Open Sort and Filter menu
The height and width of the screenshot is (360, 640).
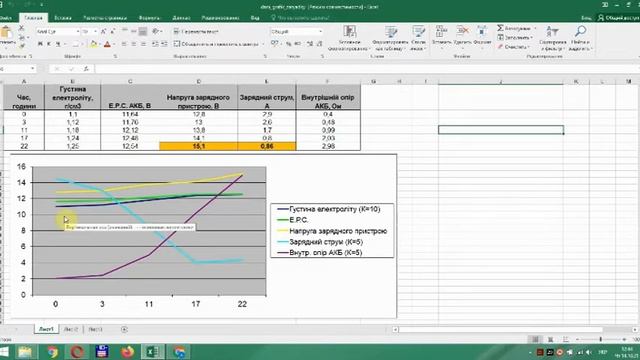coord(553,38)
